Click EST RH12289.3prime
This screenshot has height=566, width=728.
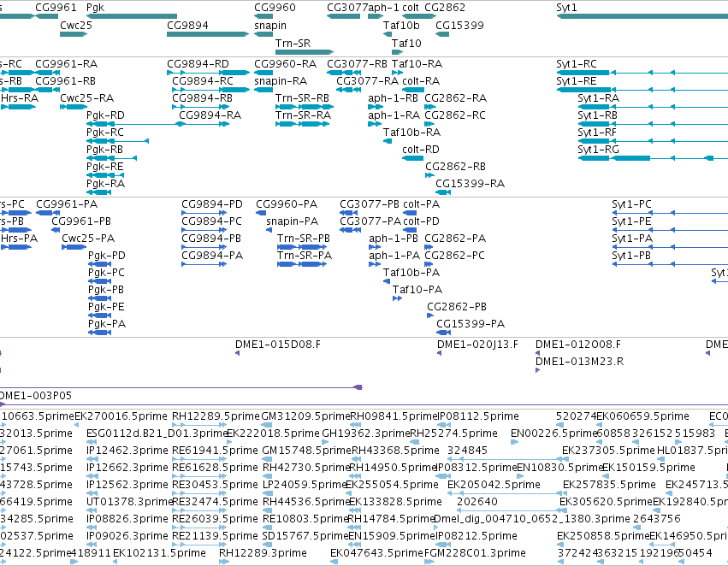(x=263, y=553)
